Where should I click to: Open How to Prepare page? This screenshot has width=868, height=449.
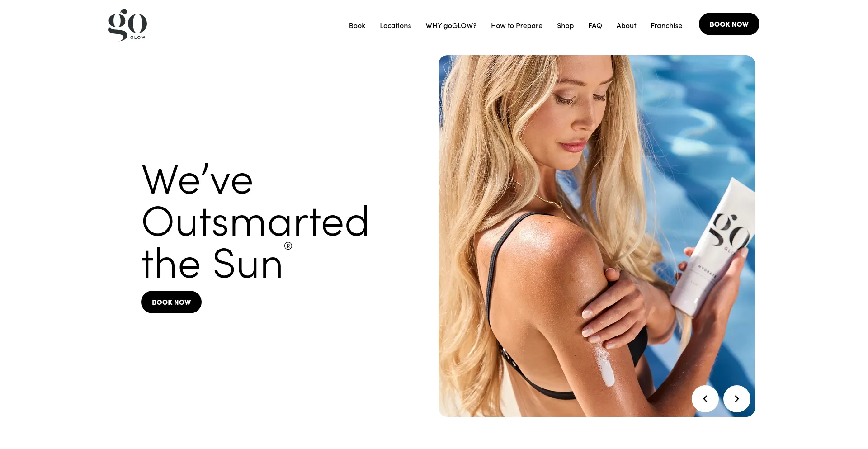516,26
